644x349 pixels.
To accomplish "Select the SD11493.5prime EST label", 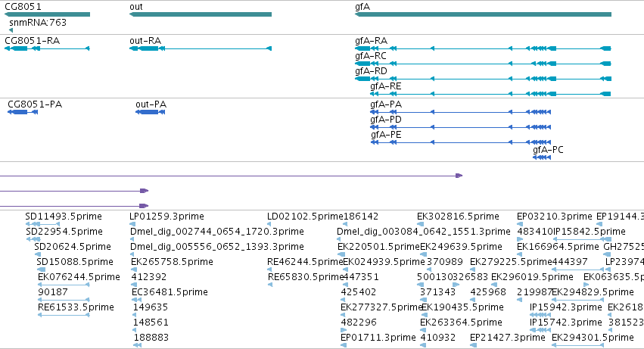I will pos(64,217).
